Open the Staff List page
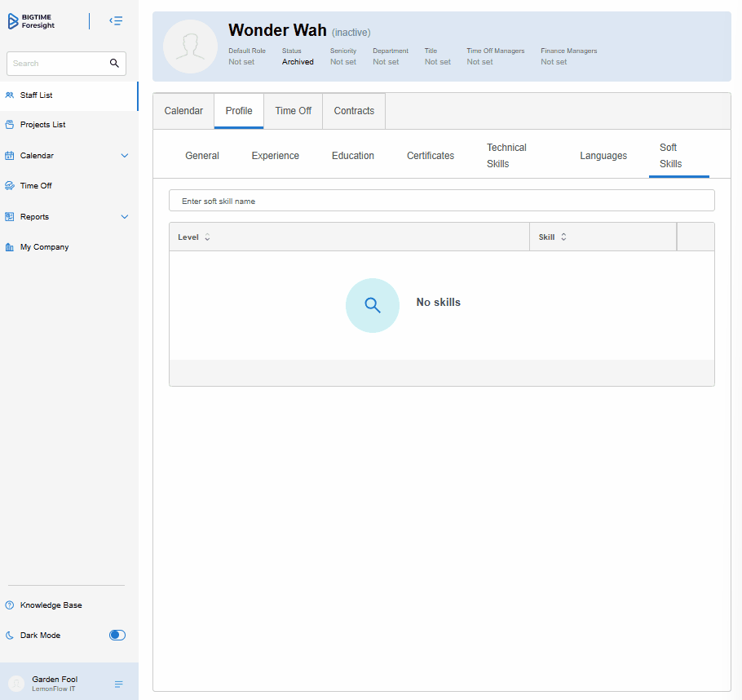Image resolution: width=742 pixels, height=700 pixels. [69, 95]
